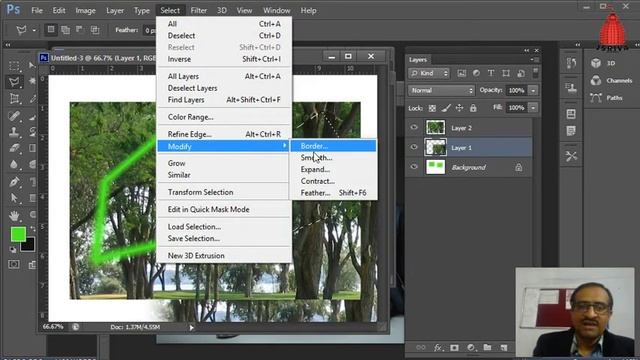The height and width of the screenshot is (360, 640).
Task: Open the File menu
Action: pyautogui.click(x=37, y=11)
